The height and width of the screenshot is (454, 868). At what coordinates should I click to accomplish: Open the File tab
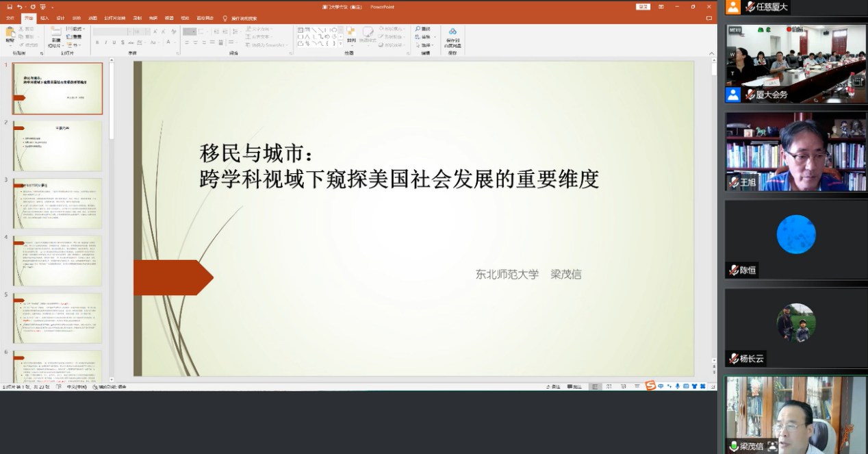[x=10, y=18]
